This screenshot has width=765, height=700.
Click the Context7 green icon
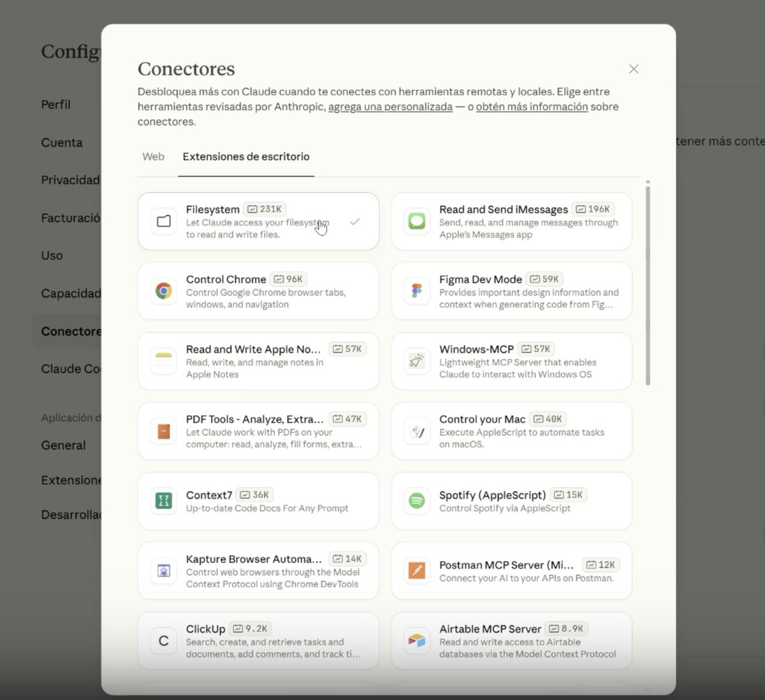164,501
